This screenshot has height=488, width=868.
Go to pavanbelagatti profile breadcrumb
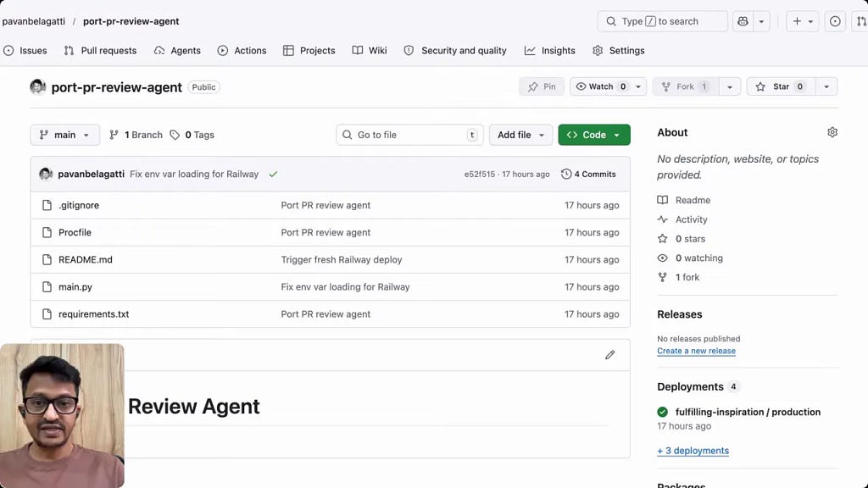pos(34,21)
